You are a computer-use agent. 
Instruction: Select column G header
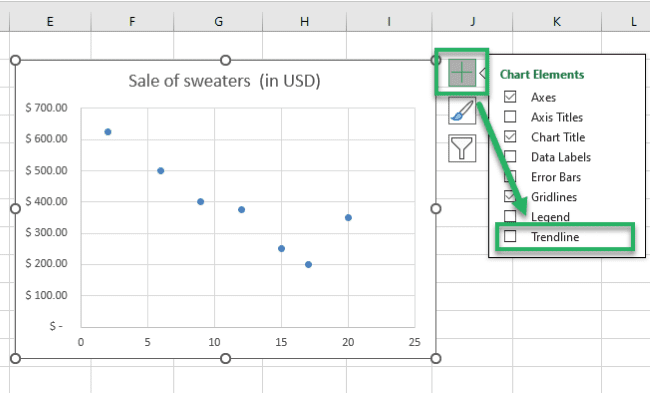point(218,21)
